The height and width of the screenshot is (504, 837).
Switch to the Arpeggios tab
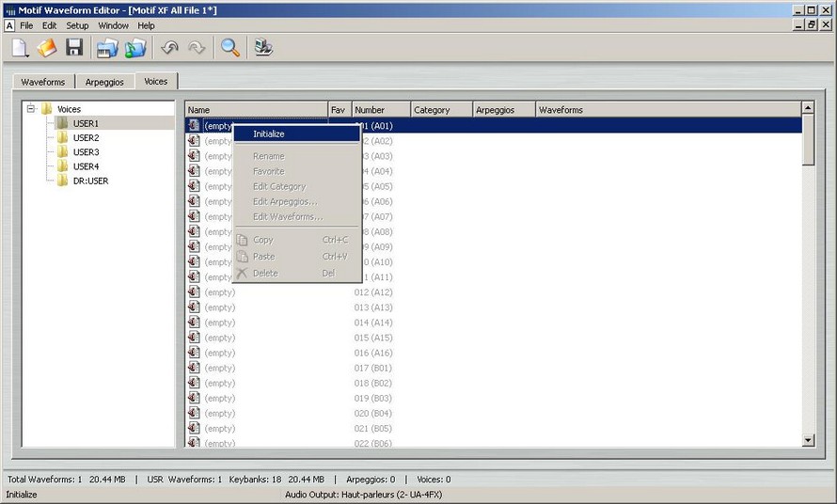coord(103,82)
